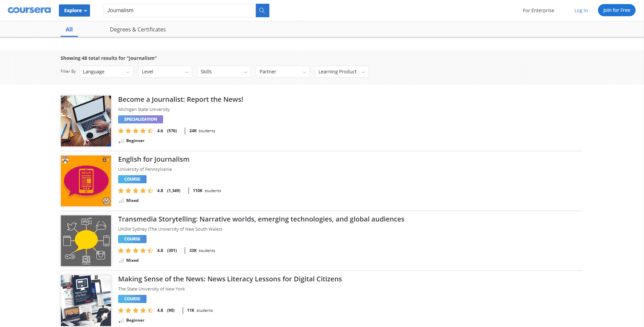Image resolution: width=644 pixels, height=327 pixels.
Task: Click University of Pennsylvania text
Action: pos(145,169)
